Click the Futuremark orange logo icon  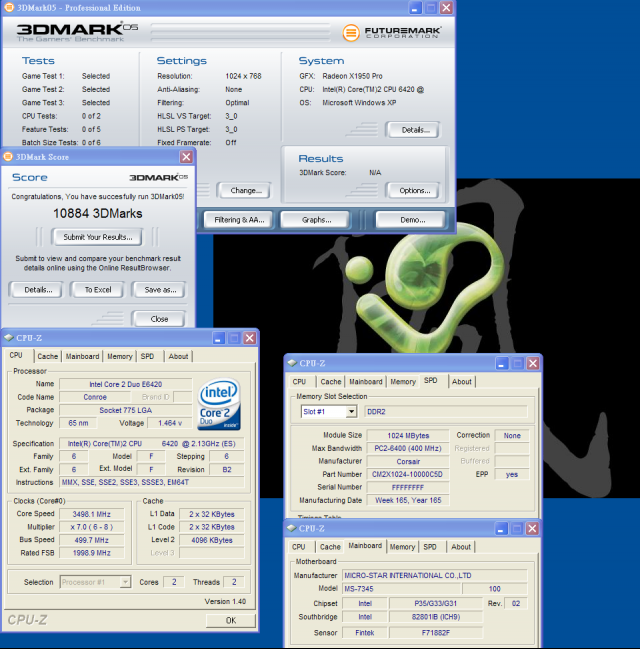(x=351, y=33)
